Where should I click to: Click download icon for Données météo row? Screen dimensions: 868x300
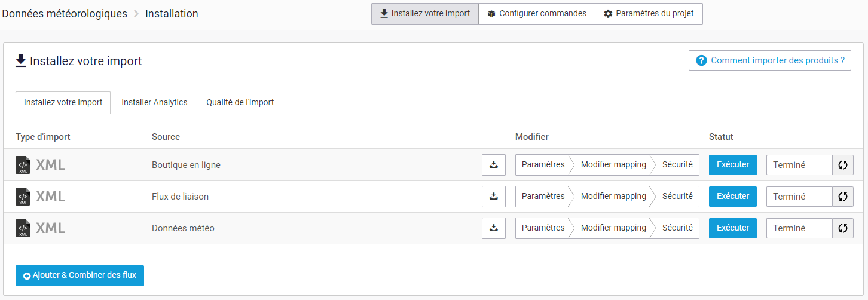(494, 228)
